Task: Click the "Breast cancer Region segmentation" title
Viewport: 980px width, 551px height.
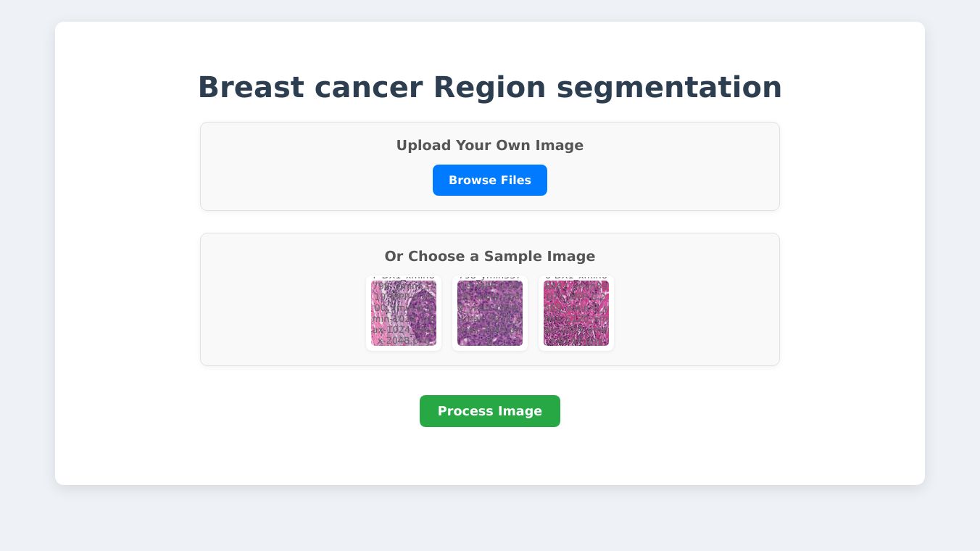Action: coord(489,87)
